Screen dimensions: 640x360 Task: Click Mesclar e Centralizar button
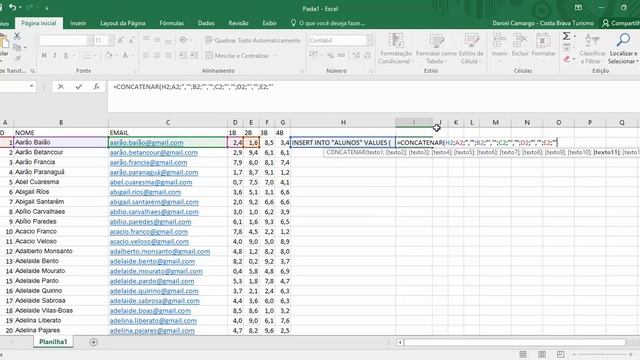237,56
